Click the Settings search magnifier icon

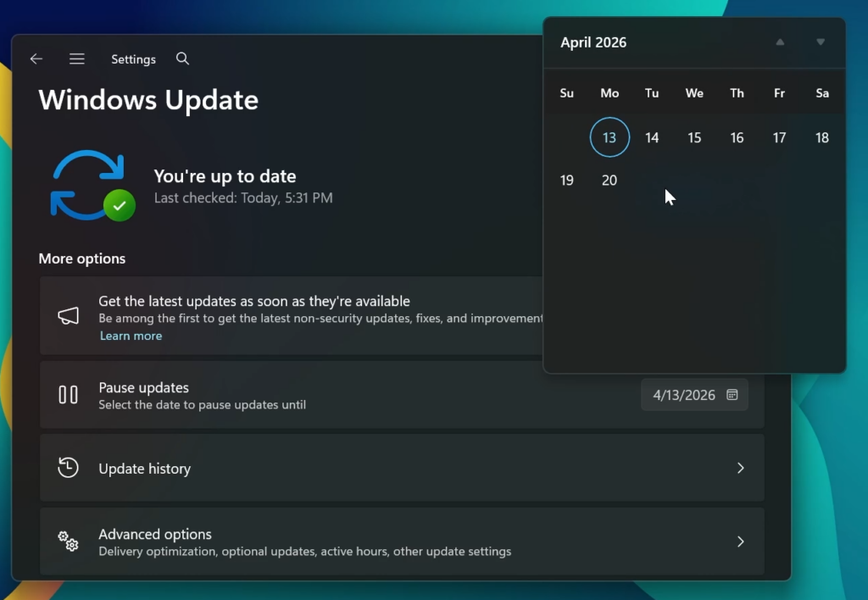(x=182, y=59)
